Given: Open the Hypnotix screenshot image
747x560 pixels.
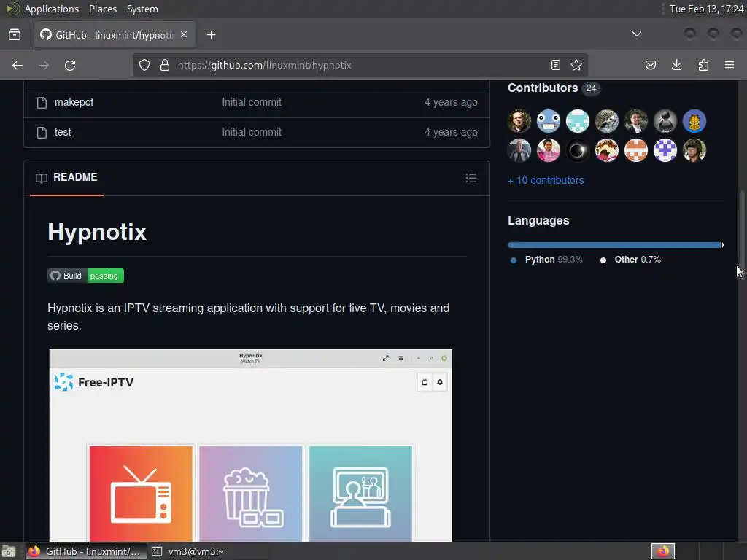Looking at the screenshot, I should tap(251, 446).
